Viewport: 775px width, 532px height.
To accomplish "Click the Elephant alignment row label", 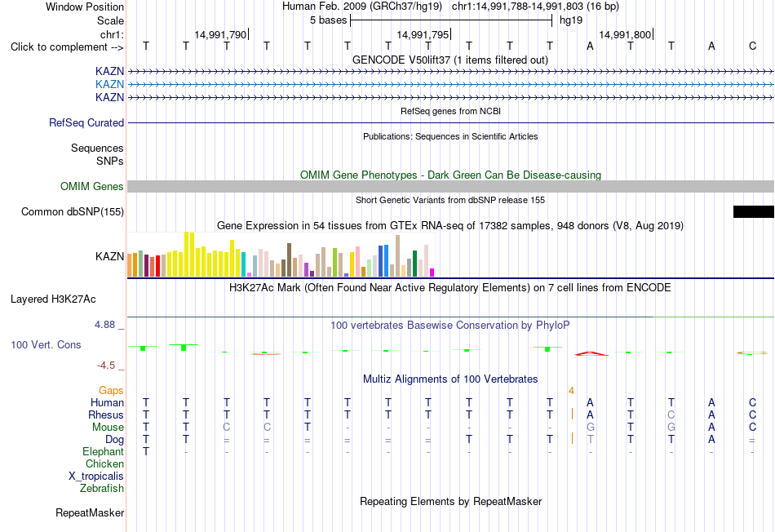I will coord(104,451).
